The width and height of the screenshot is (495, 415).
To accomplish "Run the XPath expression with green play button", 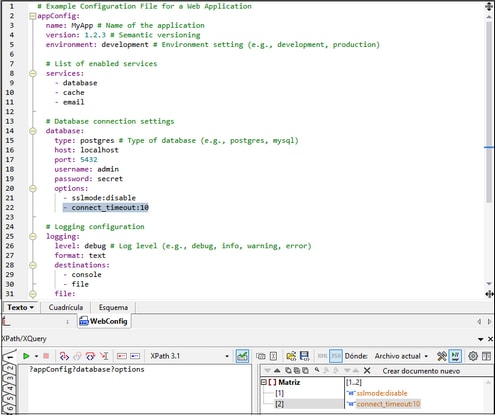I will (x=26, y=356).
